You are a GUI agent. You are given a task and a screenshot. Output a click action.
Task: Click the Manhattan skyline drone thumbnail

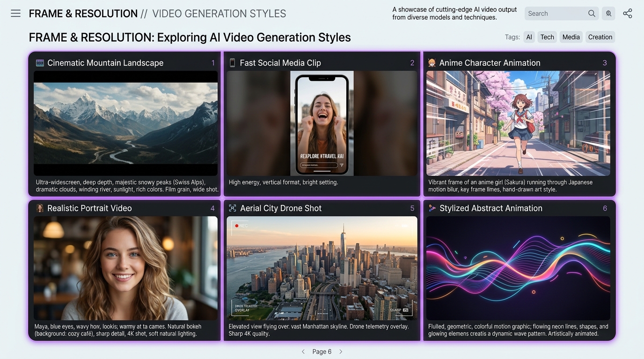tap(322, 268)
